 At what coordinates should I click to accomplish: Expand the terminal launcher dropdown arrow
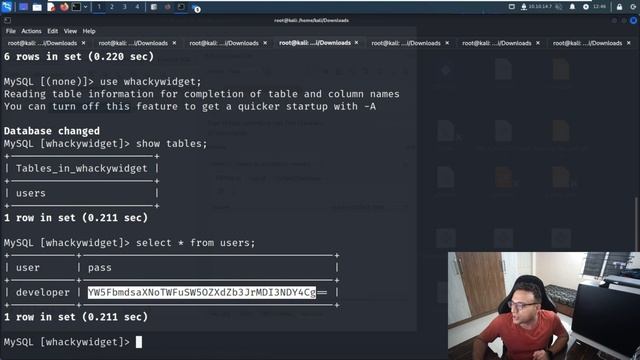point(85,7)
